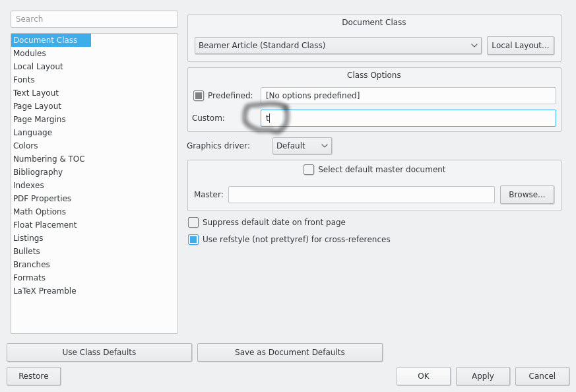Click Use Class Defaults button
The height and width of the screenshot is (392, 576).
pos(99,352)
